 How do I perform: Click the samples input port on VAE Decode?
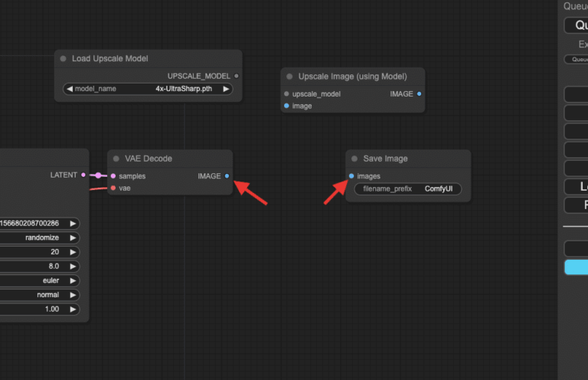(x=113, y=176)
